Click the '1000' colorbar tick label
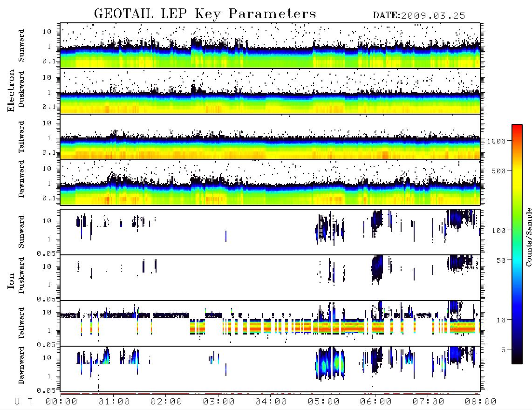This screenshot has width=532, height=410. click(x=497, y=141)
